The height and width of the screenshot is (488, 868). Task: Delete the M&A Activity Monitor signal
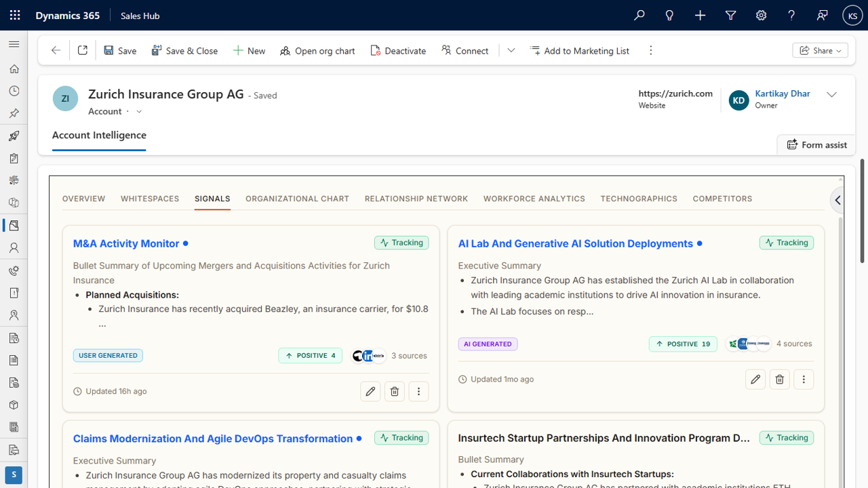395,391
